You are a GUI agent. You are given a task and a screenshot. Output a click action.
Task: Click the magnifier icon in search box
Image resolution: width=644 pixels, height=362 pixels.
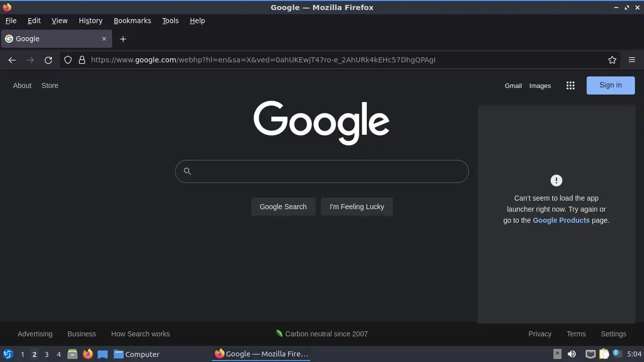(x=187, y=171)
